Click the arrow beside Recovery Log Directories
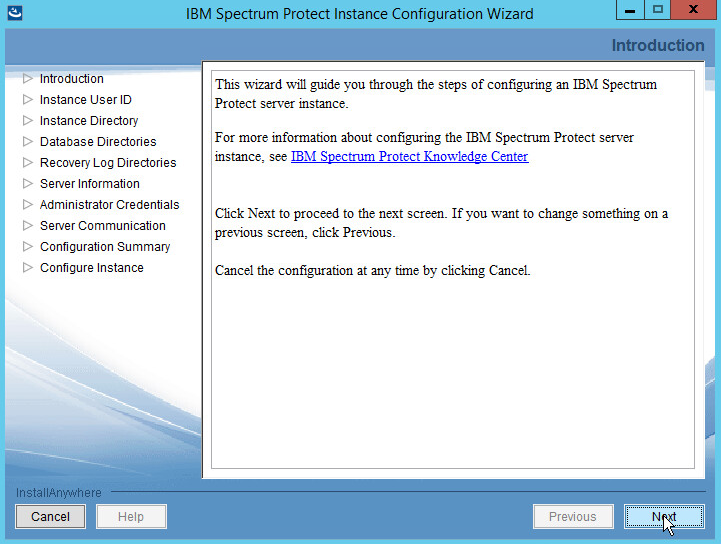This screenshot has width=721, height=544. 28,163
